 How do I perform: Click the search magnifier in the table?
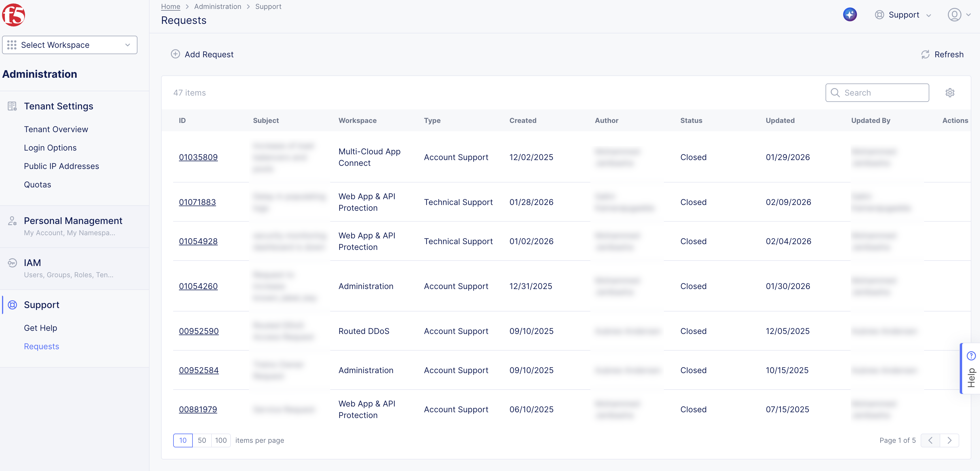pos(835,92)
